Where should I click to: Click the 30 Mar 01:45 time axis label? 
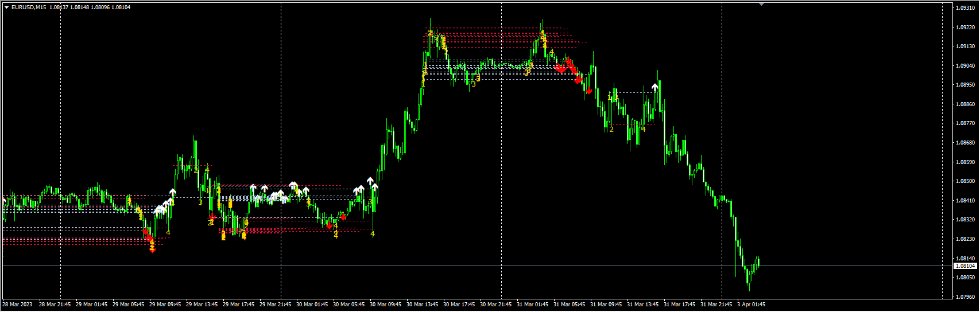(312, 305)
